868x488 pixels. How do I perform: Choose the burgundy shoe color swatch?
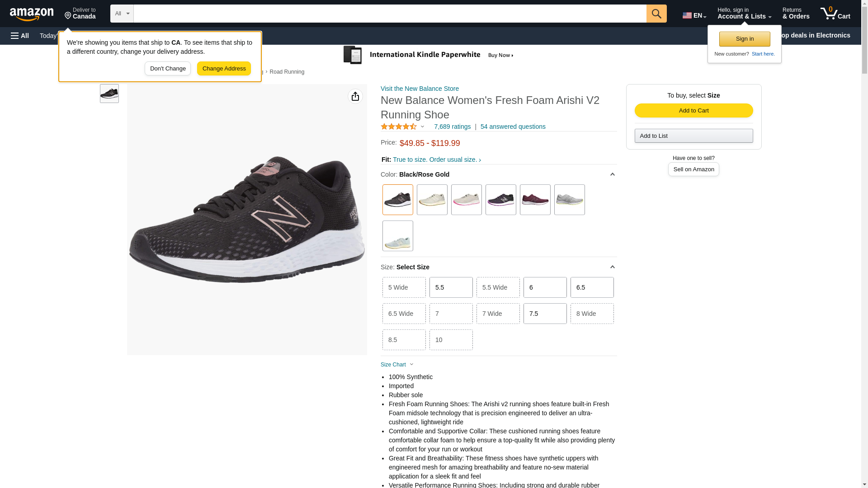tap(535, 200)
